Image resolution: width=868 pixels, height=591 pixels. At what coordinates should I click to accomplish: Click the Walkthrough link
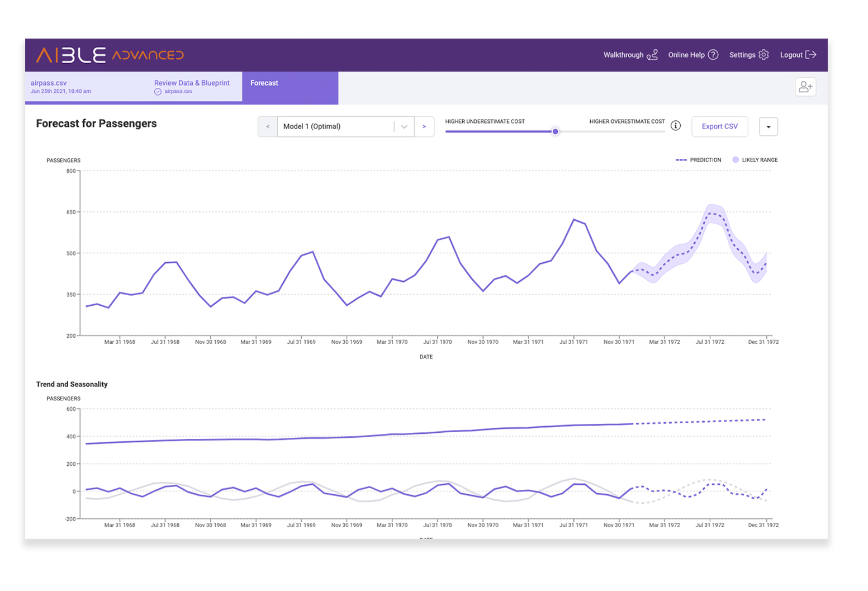pos(623,55)
